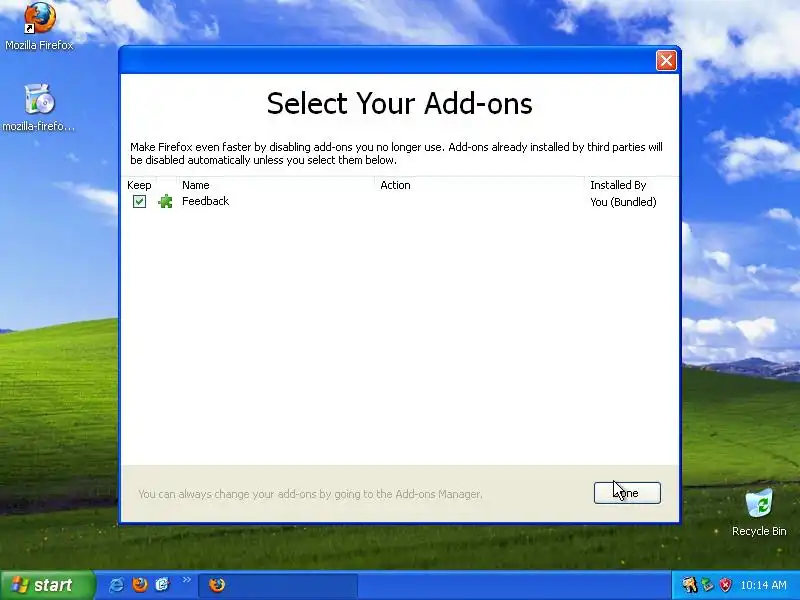Click the Add-ons Manager hint text
The width and height of the screenshot is (800, 600).
pos(310,494)
